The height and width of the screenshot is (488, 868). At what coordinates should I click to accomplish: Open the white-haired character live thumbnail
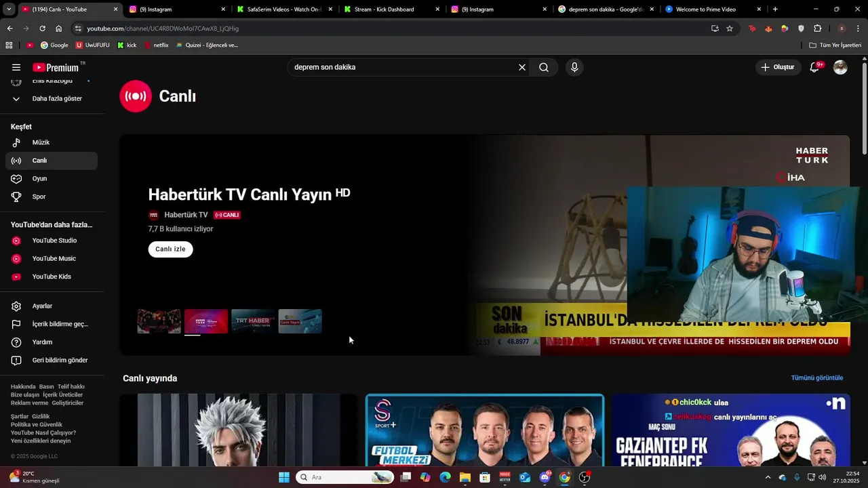(x=239, y=430)
